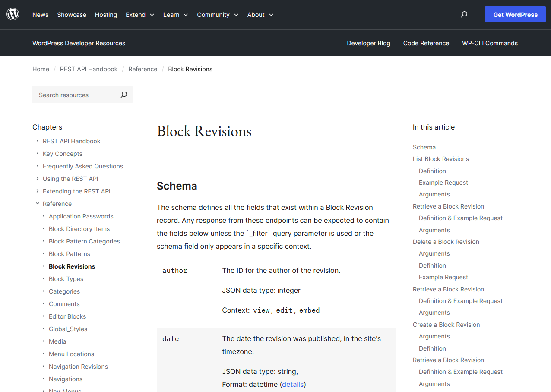Open the News menu item

(41, 15)
